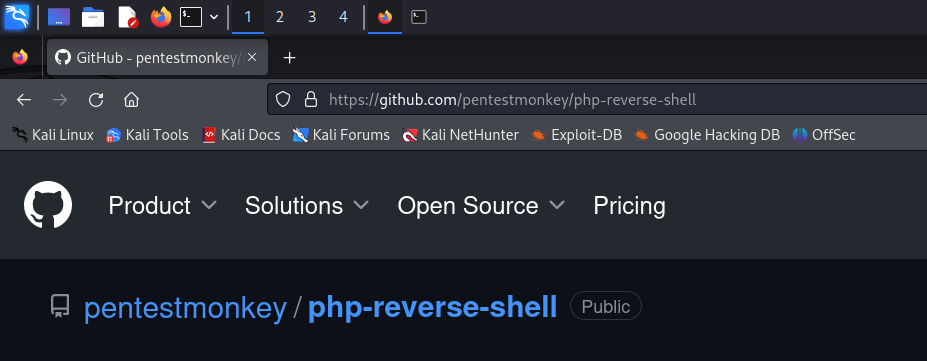Open the terminal emulator launcher icon
The image size is (927, 361).
tap(191, 17)
